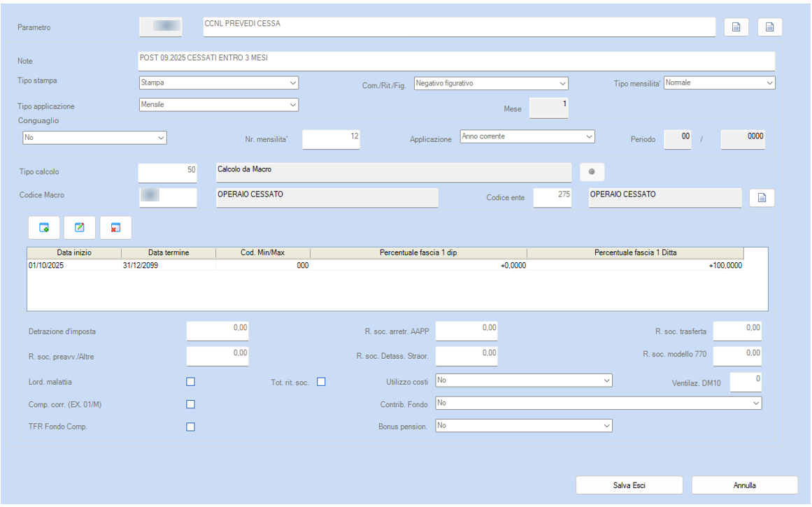
Task: Click the R. soc. Detass. Straor. field
Action: click(466, 356)
